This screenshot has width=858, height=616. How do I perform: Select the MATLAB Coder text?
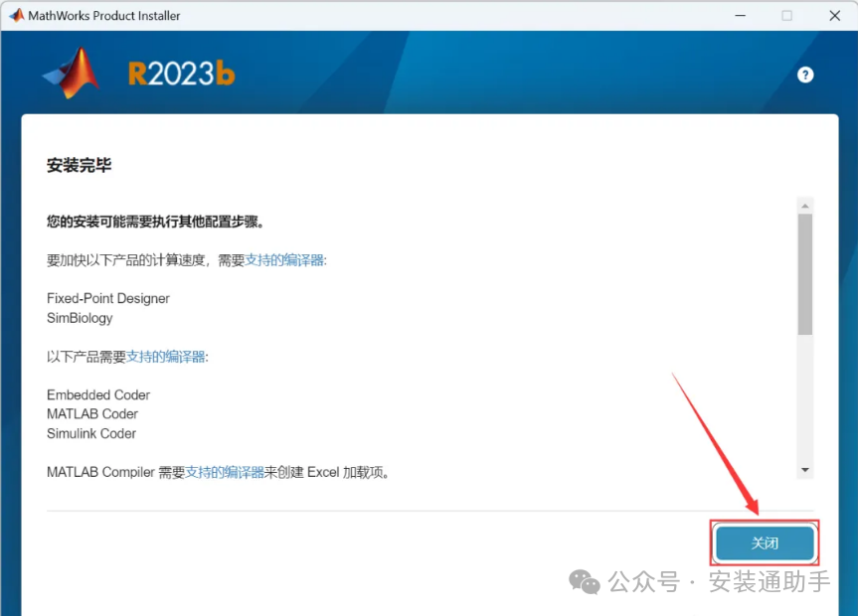[x=92, y=414]
